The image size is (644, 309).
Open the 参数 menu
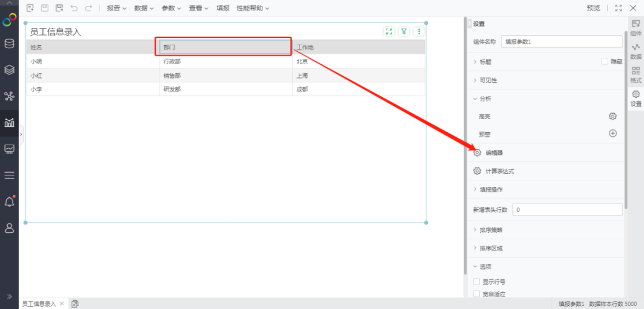[171, 8]
